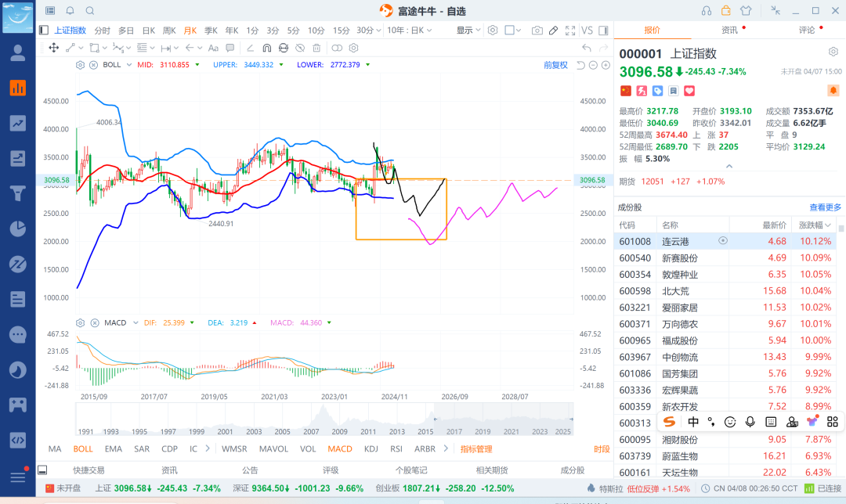Undo last drawing with arrow icon
Screen dimensions: 846x504
tap(587, 48)
